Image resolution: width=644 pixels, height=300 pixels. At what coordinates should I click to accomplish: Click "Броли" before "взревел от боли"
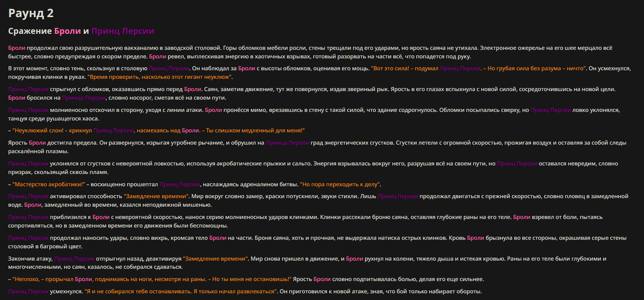click(x=522, y=217)
